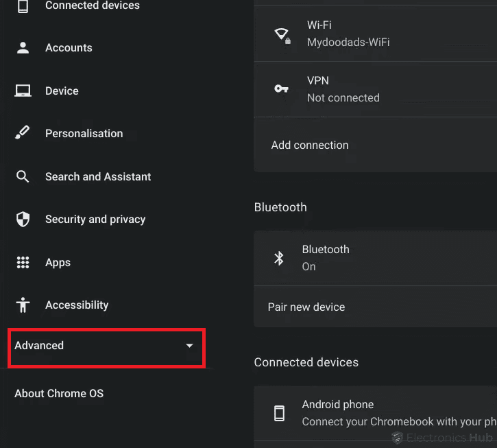
Task: Click the Accessibility person icon
Action: coord(23,305)
